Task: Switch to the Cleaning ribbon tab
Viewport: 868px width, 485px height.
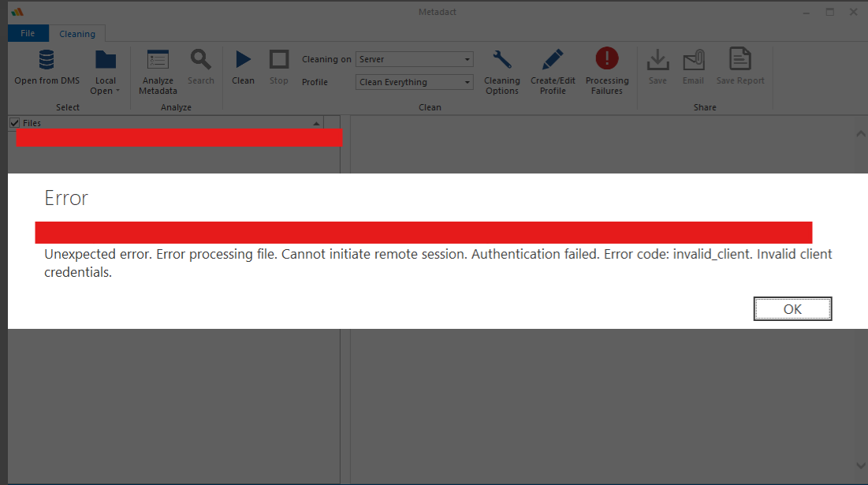Action: [77, 34]
